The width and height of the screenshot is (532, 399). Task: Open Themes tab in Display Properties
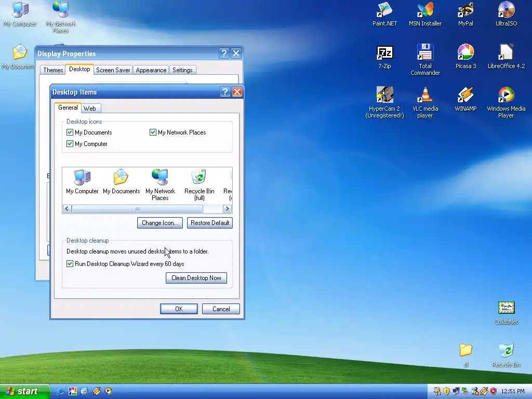coord(53,70)
